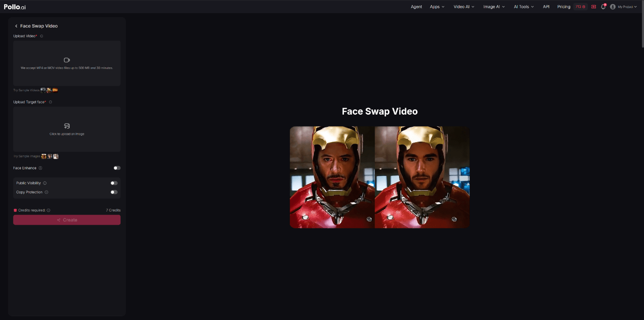
Task: Click the info icon beside Public Visibility
Action: pos(45,183)
